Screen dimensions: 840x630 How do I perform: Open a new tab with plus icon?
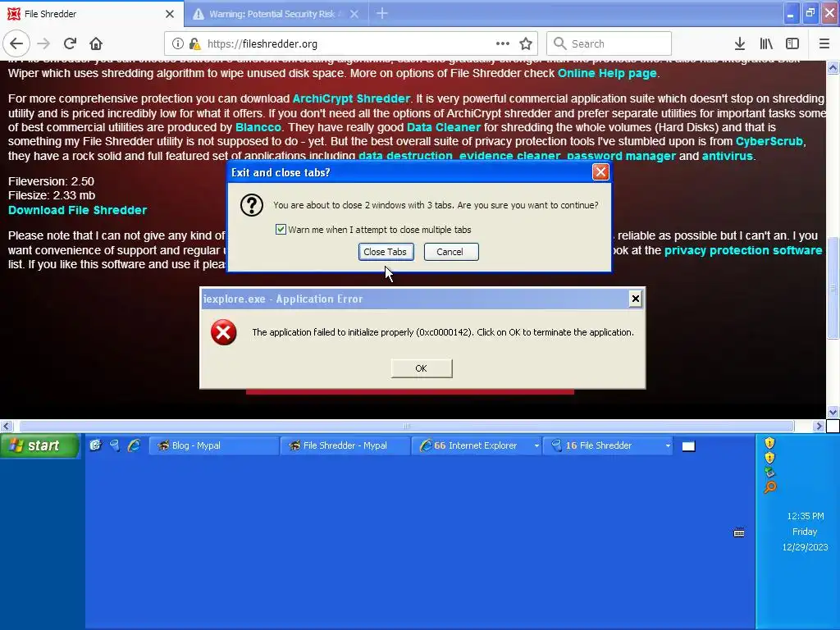pos(382,13)
